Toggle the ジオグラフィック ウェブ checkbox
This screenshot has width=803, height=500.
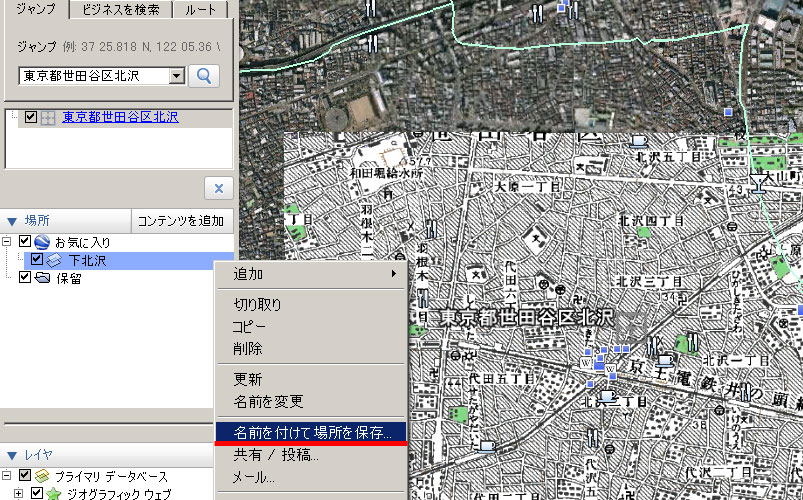point(36,493)
